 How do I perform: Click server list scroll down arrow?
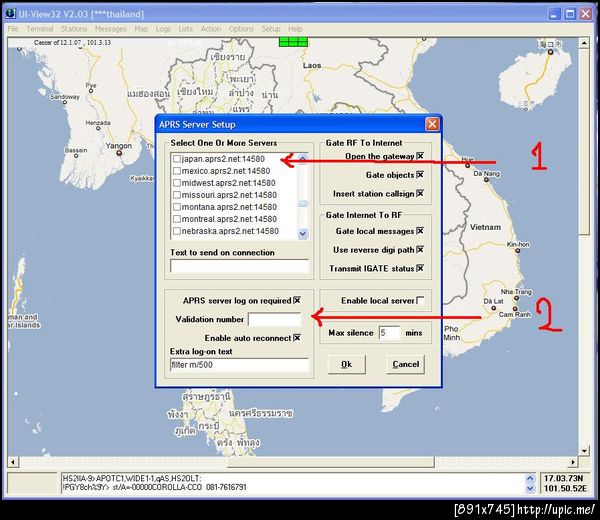pos(303,233)
